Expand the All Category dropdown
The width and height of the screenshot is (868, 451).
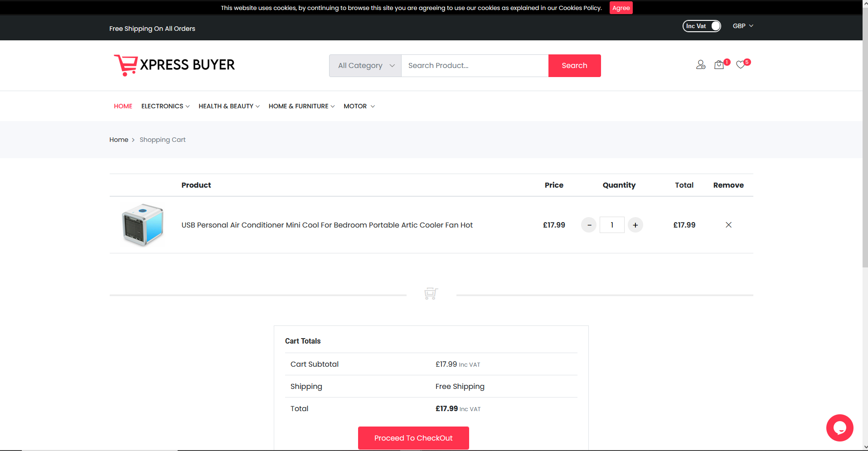click(x=365, y=66)
